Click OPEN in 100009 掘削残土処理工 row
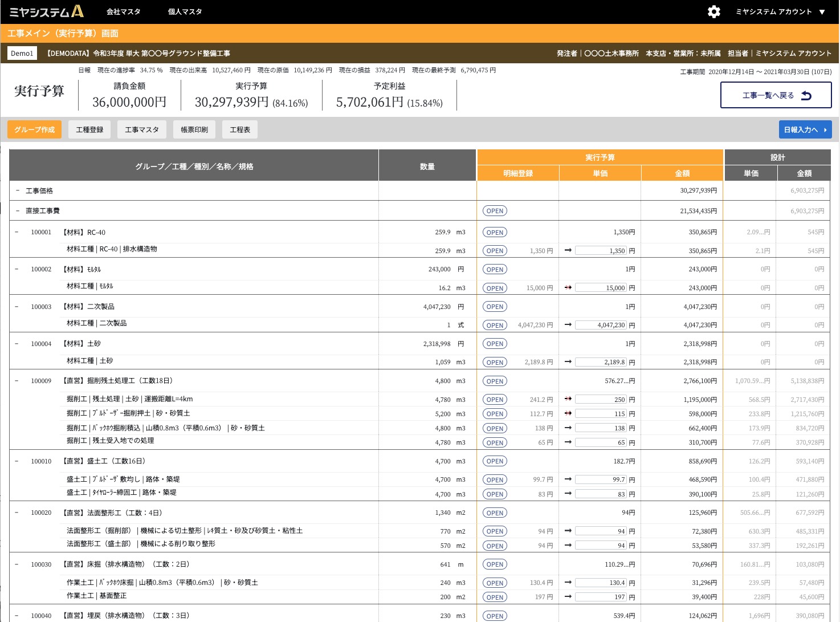 495,381
